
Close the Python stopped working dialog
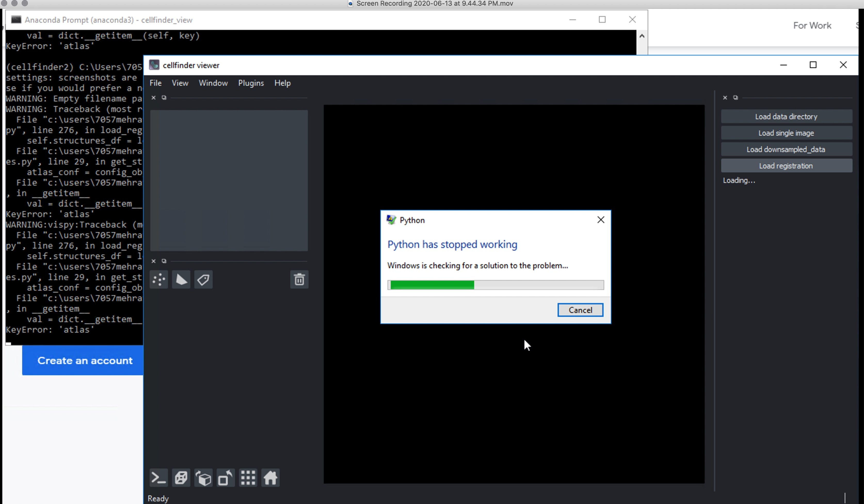pos(601,220)
